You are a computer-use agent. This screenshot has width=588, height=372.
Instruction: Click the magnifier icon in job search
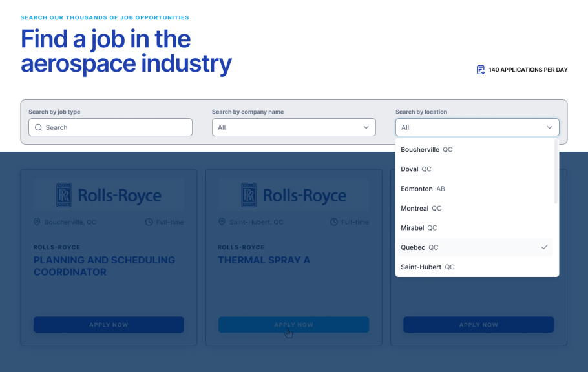pos(39,128)
